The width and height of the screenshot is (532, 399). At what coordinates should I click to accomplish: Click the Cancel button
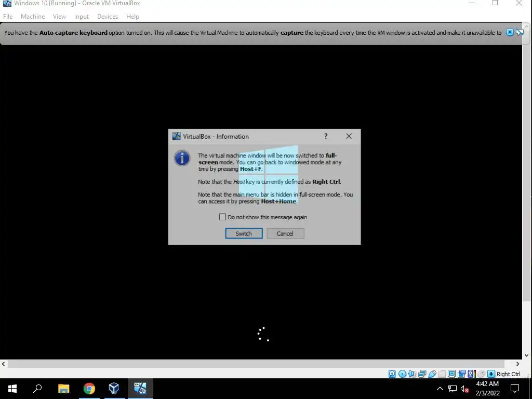coord(285,233)
